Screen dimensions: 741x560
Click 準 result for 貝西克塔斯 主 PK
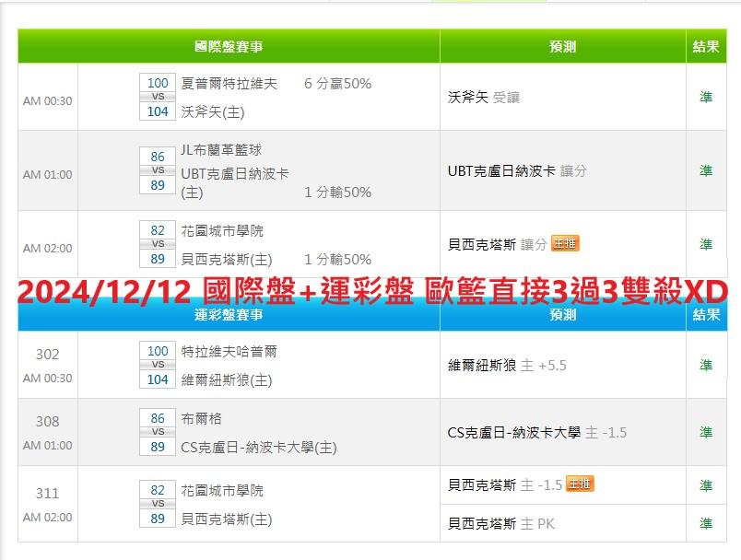click(706, 523)
